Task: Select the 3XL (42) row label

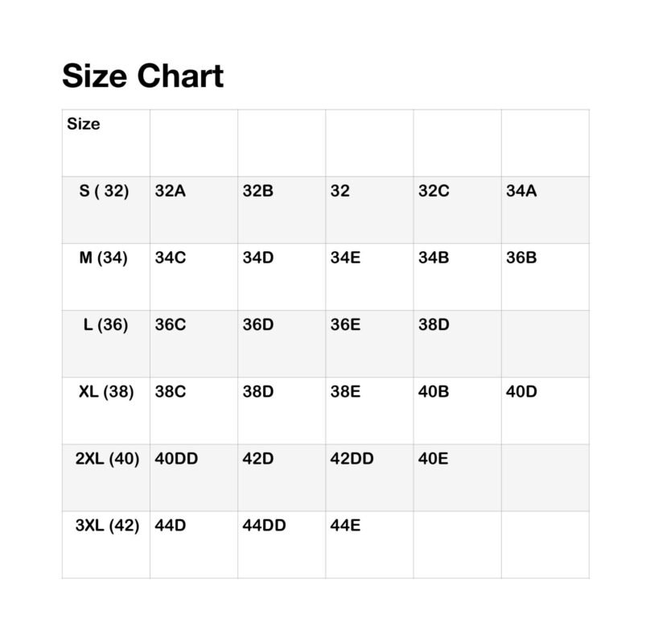Action: point(107,526)
